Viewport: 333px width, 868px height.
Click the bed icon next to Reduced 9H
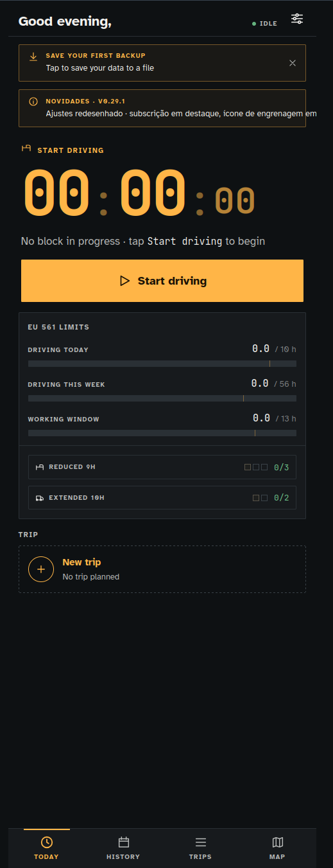(x=40, y=467)
